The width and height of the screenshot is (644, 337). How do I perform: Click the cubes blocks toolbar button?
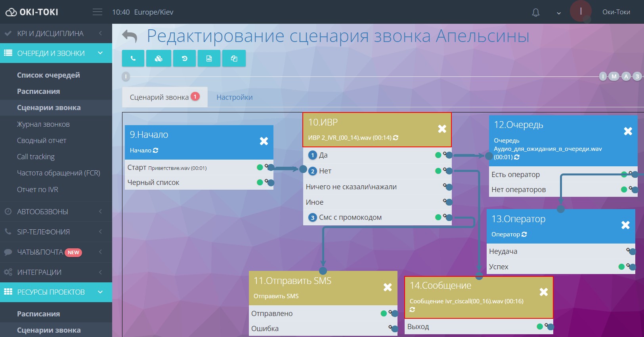click(159, 59)
